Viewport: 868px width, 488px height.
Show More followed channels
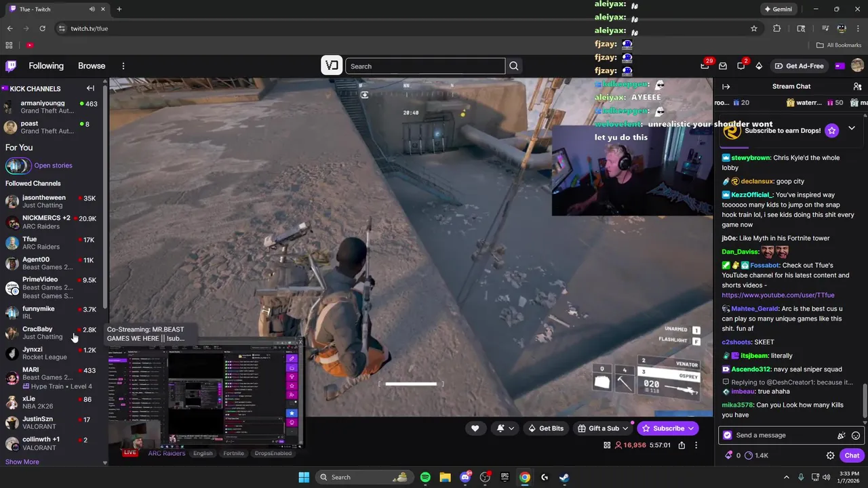(22, 462)
